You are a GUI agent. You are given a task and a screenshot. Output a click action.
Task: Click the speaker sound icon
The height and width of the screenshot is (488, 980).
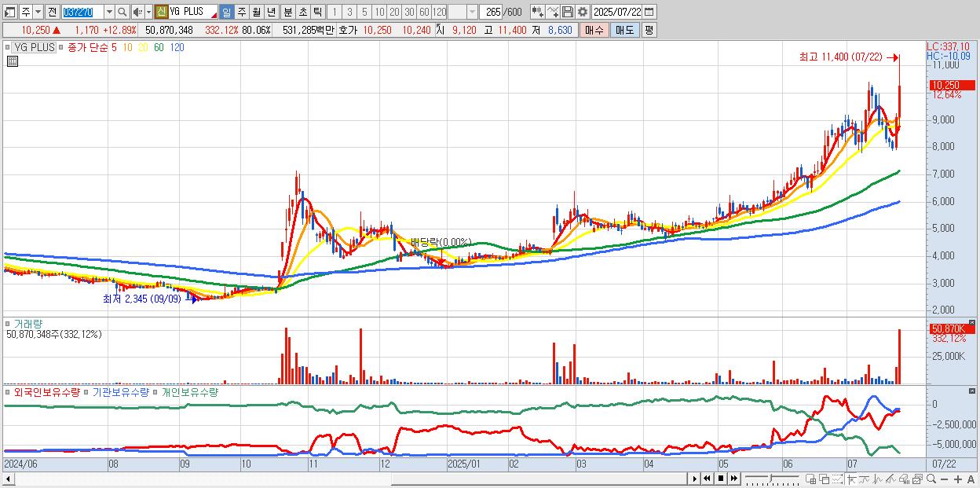coord(137,12)
